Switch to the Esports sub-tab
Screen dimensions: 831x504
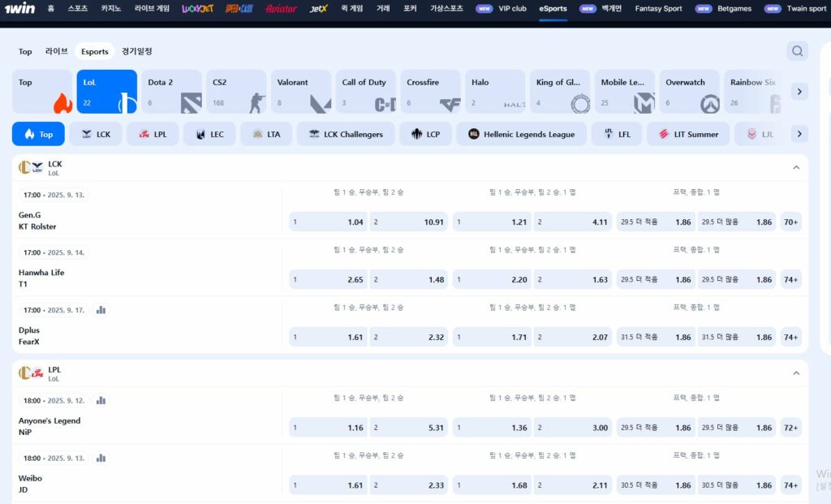tap(95, 51)
